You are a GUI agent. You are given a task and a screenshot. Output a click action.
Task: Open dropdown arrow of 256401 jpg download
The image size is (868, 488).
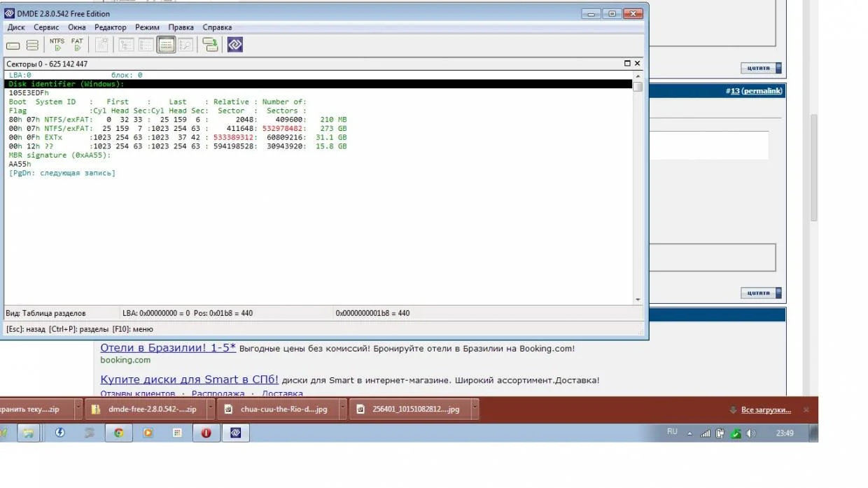point(475,409)
